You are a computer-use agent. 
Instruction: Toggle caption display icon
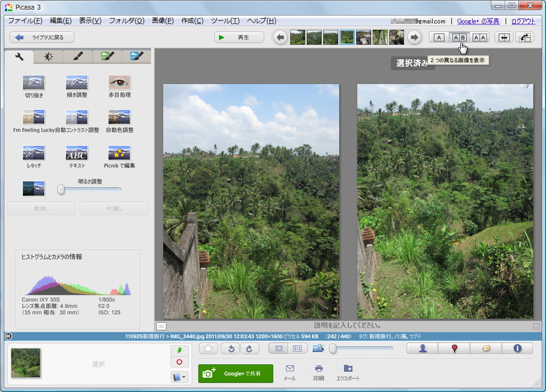(161, 326)
